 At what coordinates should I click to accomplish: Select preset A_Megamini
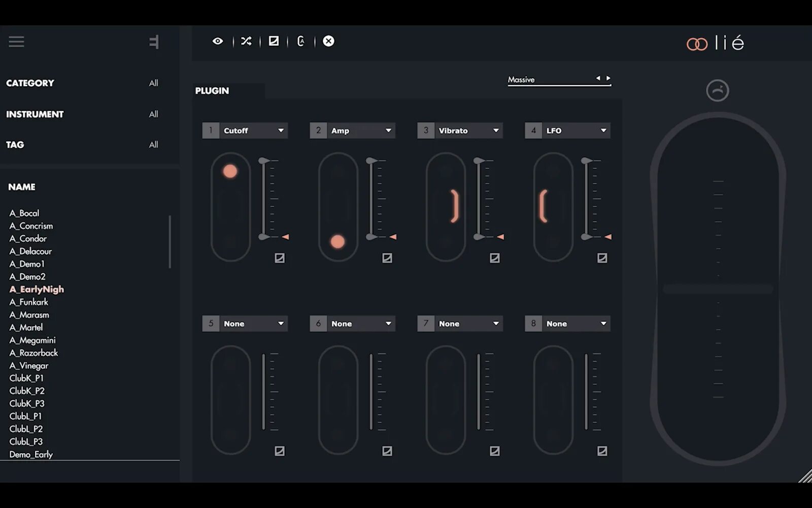click(32, 340)
